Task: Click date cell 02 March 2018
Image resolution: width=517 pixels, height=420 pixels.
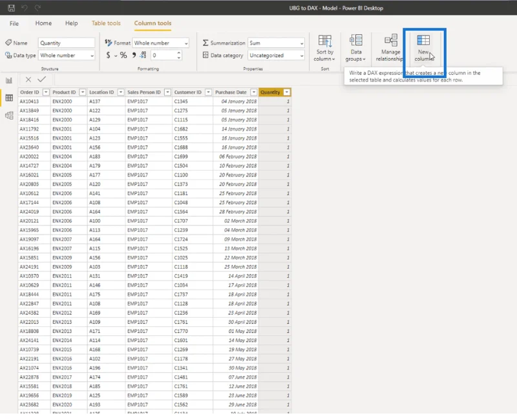Action: 240,221
